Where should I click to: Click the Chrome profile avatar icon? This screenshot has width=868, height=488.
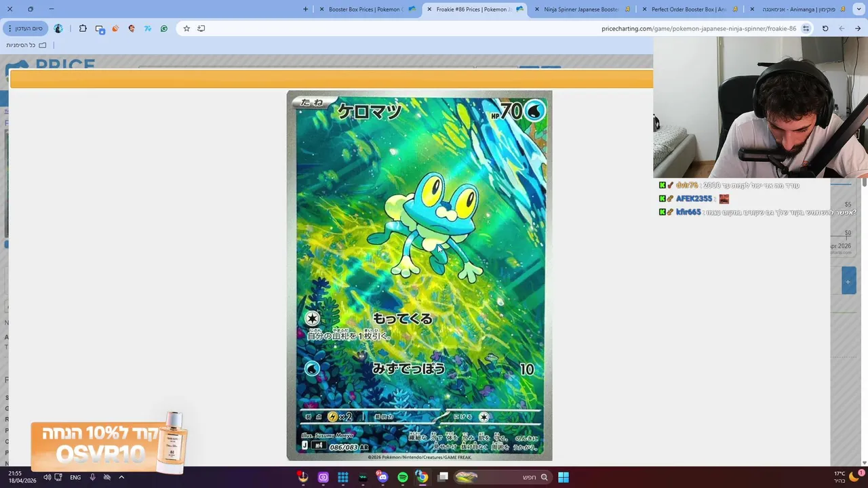58,28
